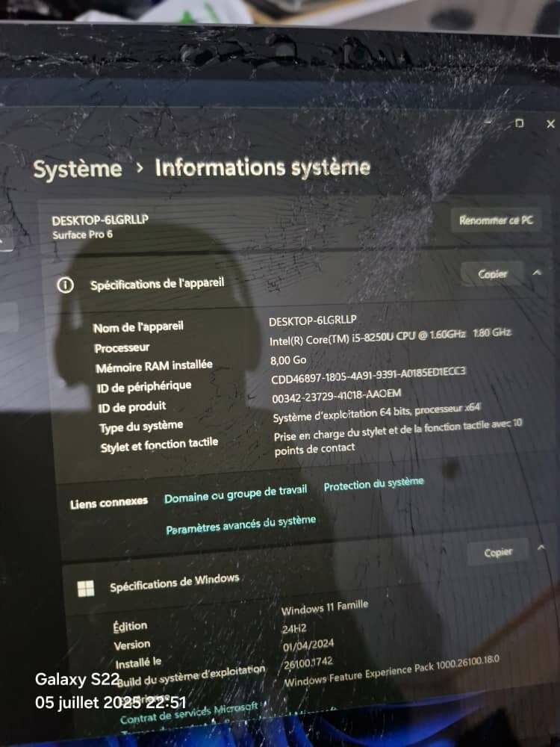
Task: Click the Spécifications de Windows heading
Action: click(174, 583)
